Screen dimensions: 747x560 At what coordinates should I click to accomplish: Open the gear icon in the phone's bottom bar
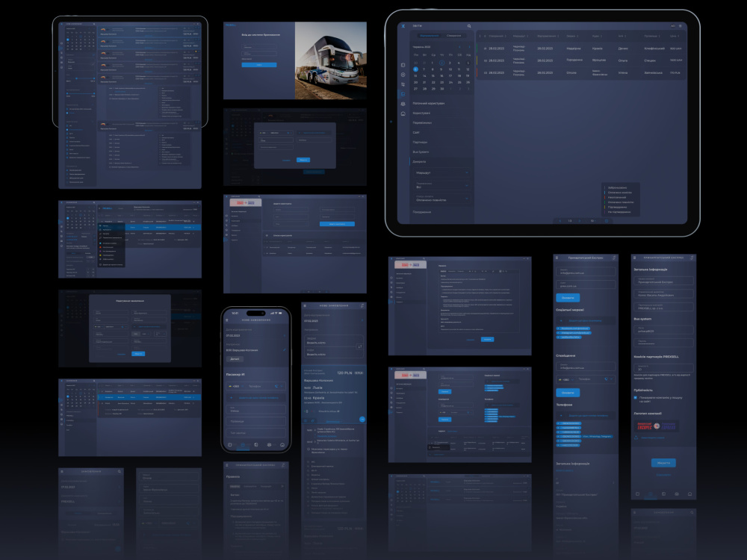[269, 445]
